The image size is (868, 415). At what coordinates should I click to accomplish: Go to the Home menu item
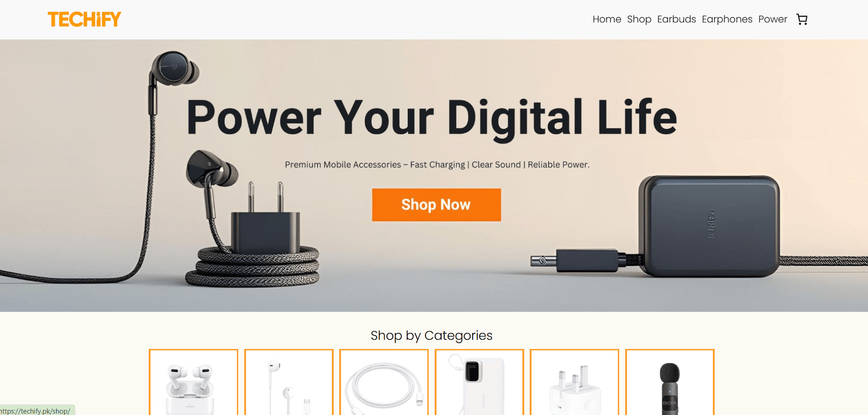tap(607, 19)
